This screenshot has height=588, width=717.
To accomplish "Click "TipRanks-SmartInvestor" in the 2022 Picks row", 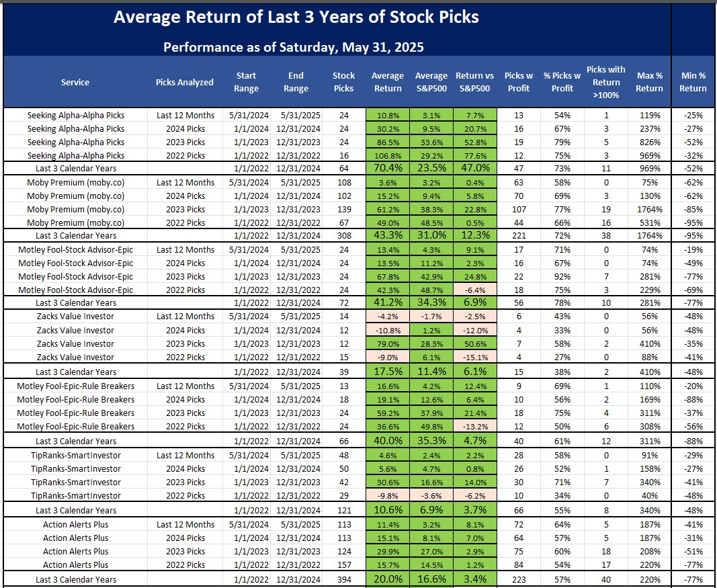I will [x=75, y=496].
